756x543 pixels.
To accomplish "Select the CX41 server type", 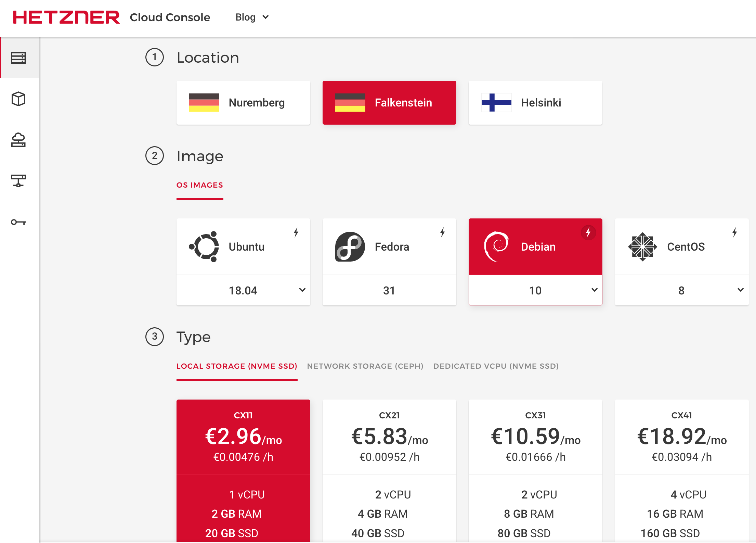I will [x=682, y=471].
